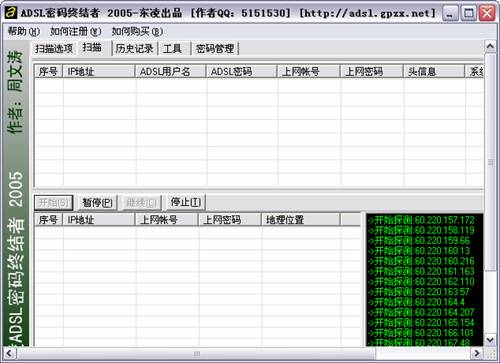
Task: Click the vertical scrollbar down arrow
Action: tap(490, 340)
